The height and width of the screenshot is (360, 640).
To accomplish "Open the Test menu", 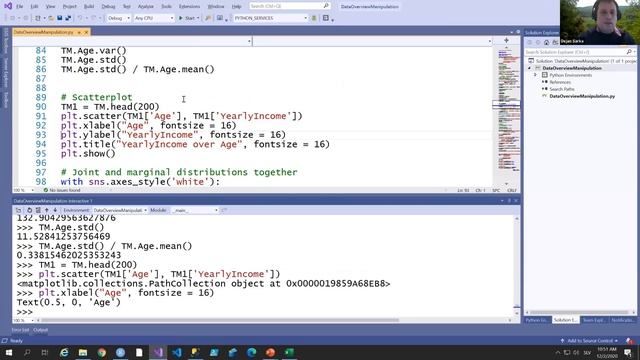I will (x=127, y=7).
